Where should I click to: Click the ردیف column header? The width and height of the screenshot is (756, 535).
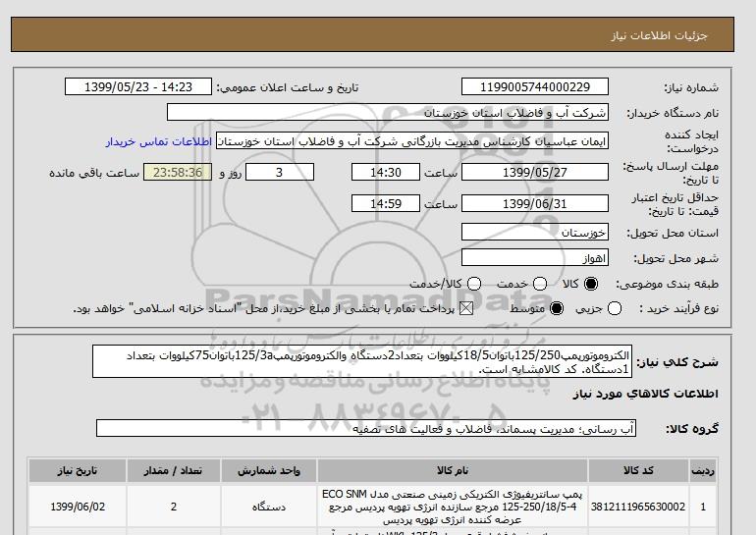coord(703,471)
